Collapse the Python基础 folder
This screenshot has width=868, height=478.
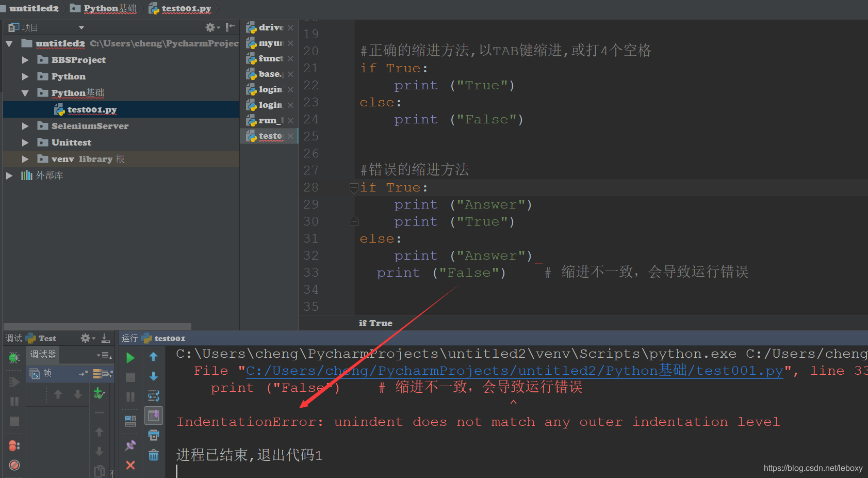click(x=25, y=93)
